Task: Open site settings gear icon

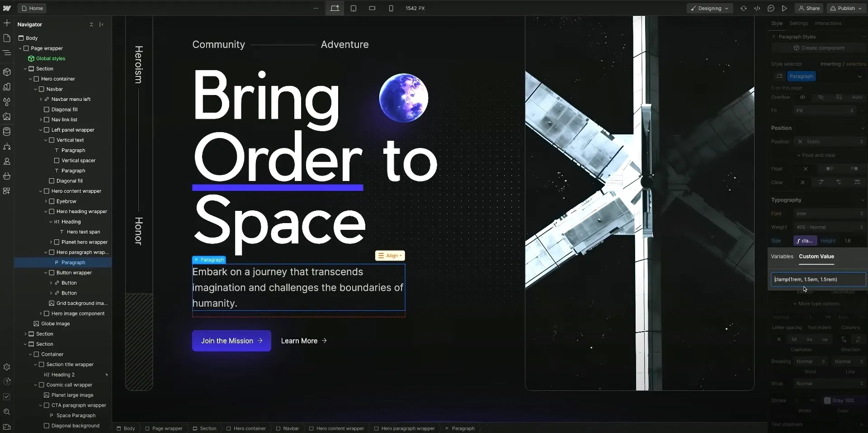Action: click(x=7, y=367)
